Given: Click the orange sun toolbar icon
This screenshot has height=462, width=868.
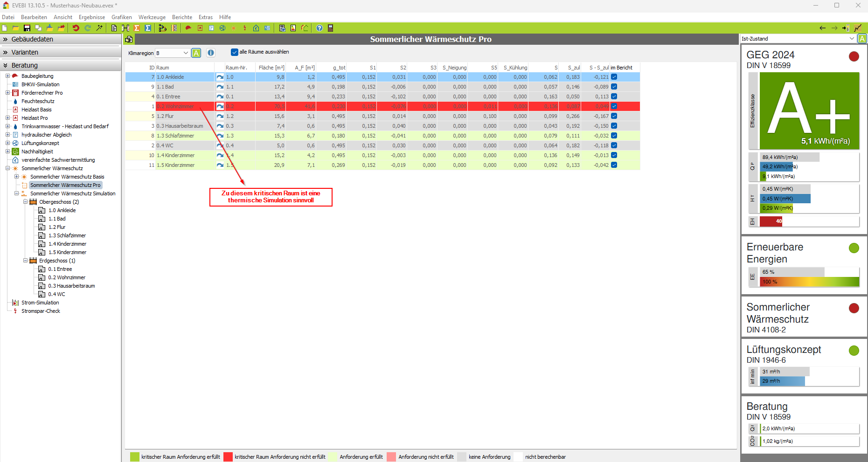Looking at the screenshot, I should coord(234,28).
